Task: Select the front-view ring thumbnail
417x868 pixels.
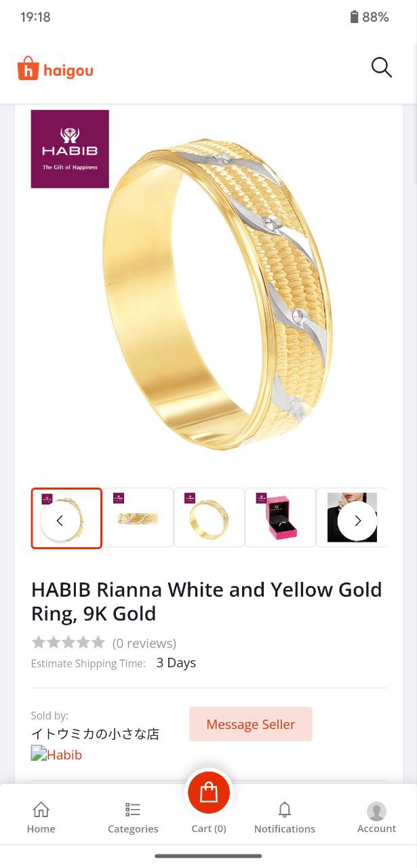Action: [138, 517]
